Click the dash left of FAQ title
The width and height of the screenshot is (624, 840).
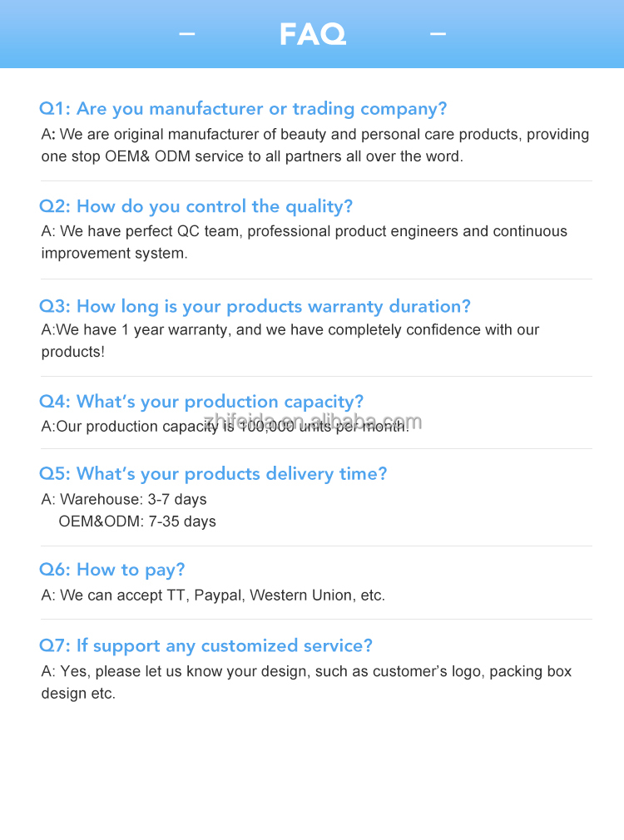click(187, 34)
